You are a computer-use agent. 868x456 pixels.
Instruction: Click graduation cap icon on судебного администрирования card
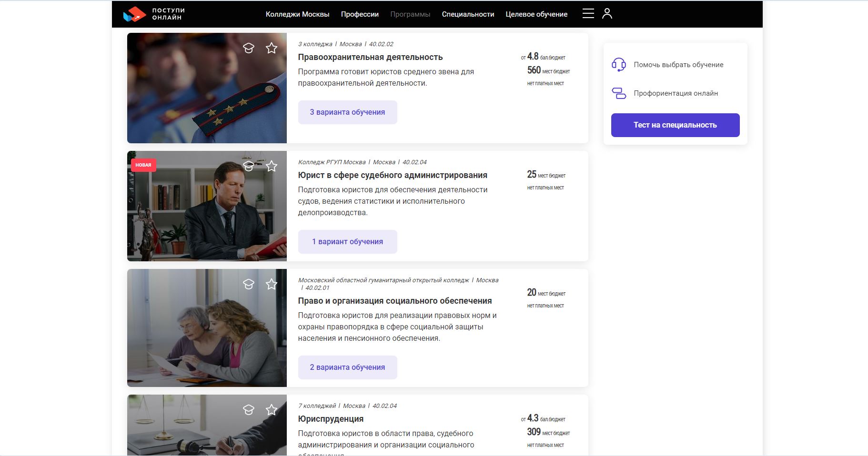click(249, 166)
